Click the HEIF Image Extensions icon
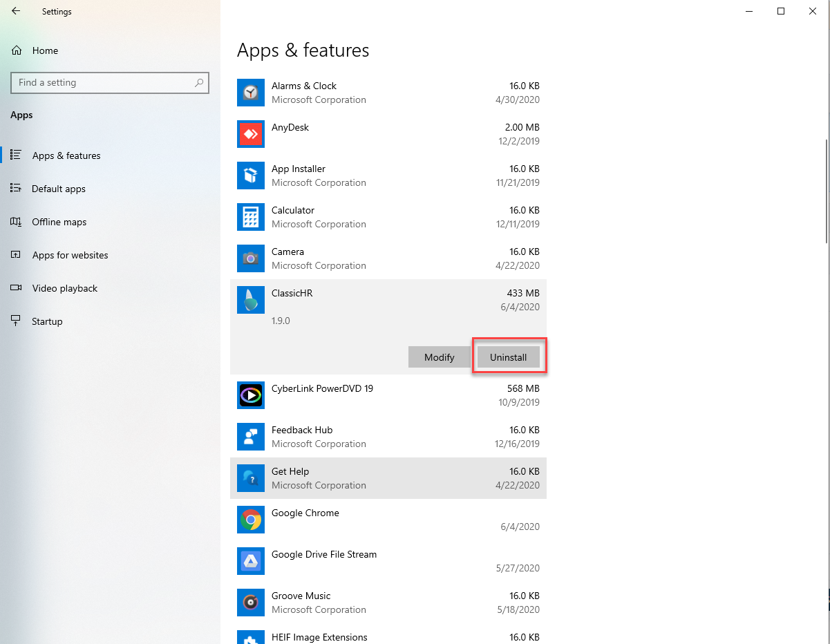 pyautogui.click(x=251, y=637)
